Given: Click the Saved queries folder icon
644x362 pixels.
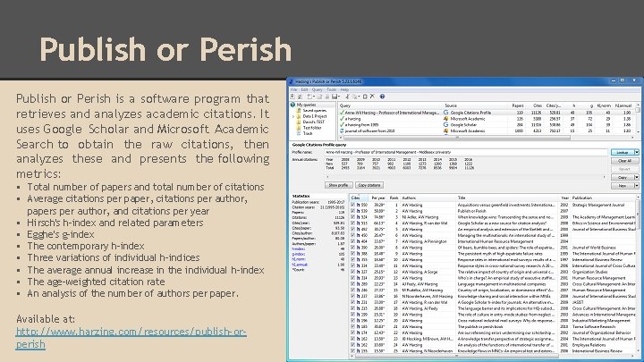Looking at the screenshot, I should (x=299, y=111).
